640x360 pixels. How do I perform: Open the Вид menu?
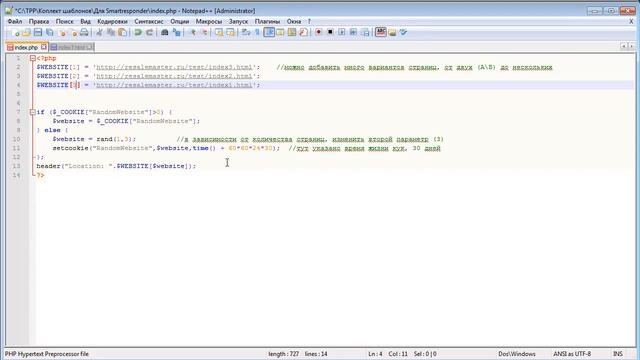(x=85, y=21)
